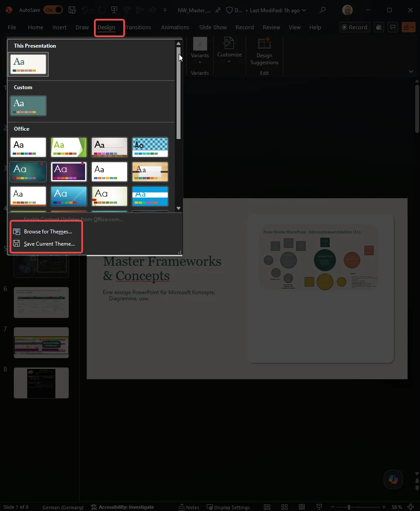Apply the purple Ion Boardroom theme
This screenshot has width=420, height=511.
tap(69, 172)
